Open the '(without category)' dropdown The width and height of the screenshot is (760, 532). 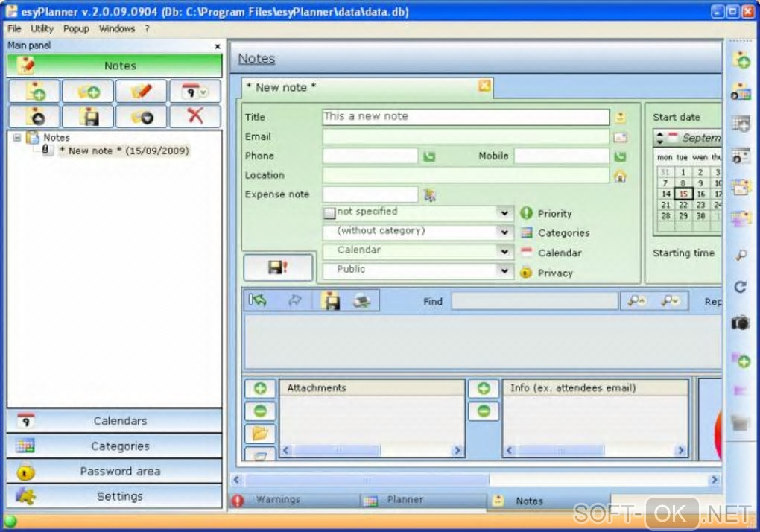[418, 232]
